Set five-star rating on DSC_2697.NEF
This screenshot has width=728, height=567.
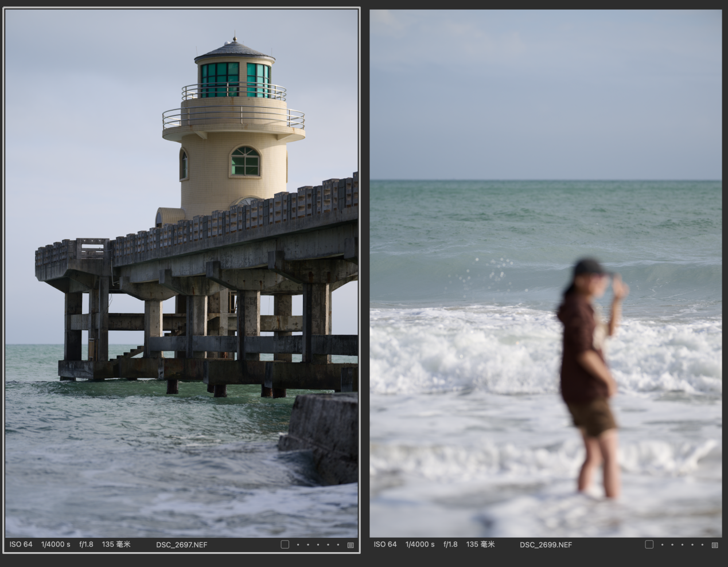tap(338, 545)
